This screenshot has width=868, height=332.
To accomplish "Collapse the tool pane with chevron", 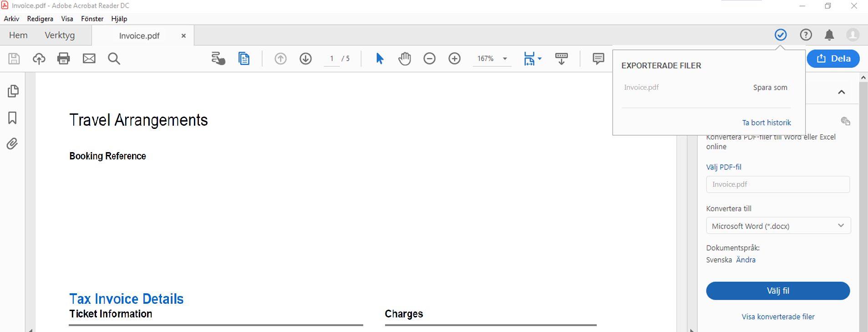I will click(842, 92).
